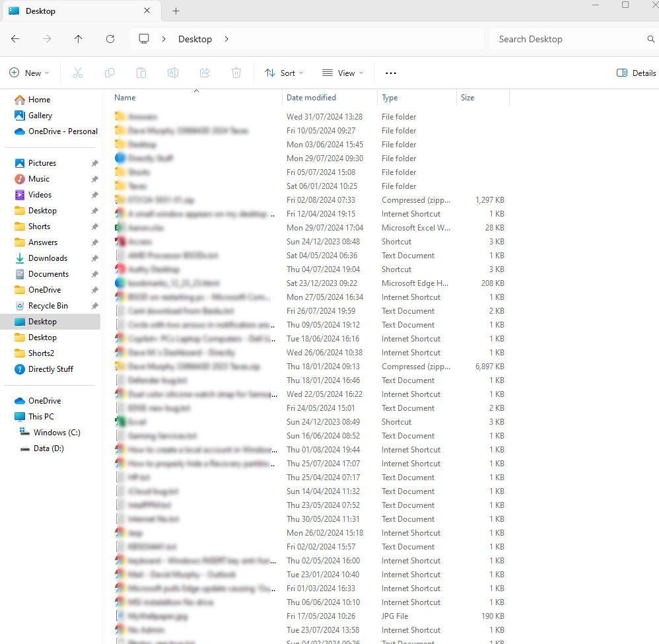This screenshot has width=659, height=644.
Task: Click the Delete trash icon in the toolbar
Action: (x=236, y=73)
